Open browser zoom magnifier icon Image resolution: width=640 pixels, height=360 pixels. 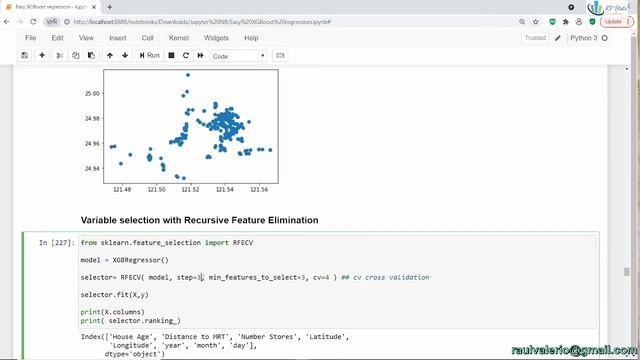[x=522, y=22]
